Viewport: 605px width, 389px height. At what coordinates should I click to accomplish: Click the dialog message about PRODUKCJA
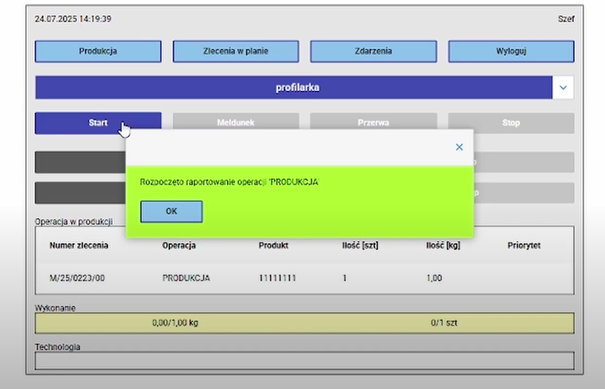229,182
